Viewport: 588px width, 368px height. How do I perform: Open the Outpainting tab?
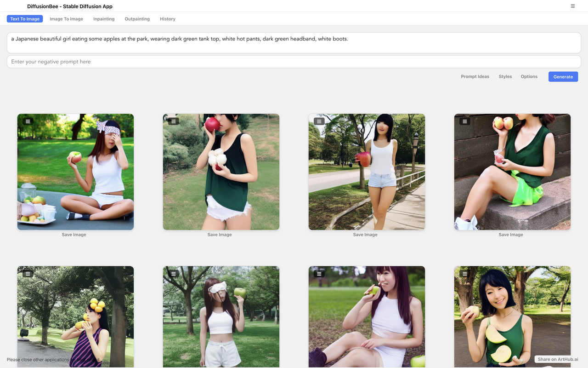[x=137, y=19]
